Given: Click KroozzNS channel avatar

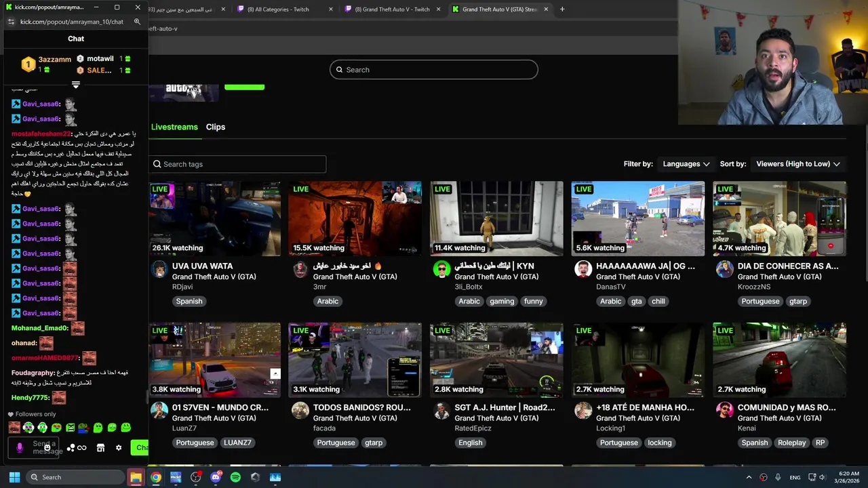Looking at the screenshot, I should 724,270.
